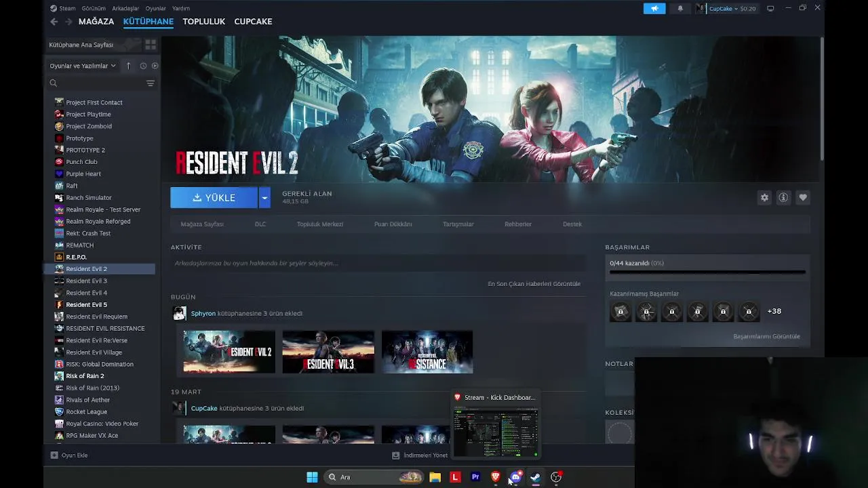Open the Arkadaşlar menu
Viewport: 868px width, 488px height.
(125, 8)
